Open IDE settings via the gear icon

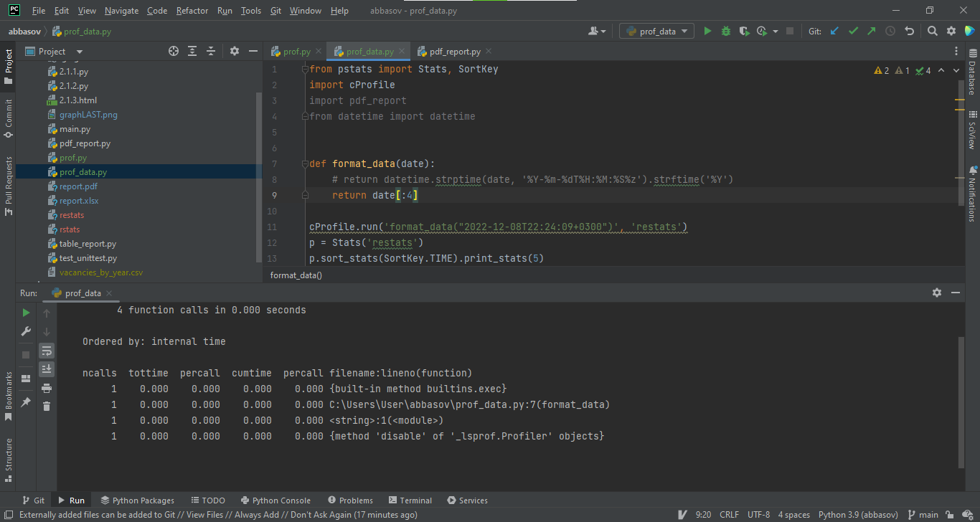(951, 31)
